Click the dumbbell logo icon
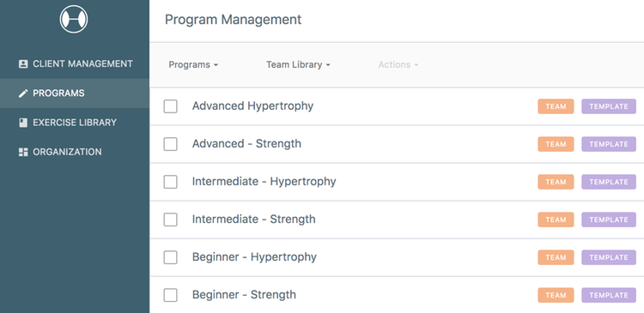Screen dimensions: 644x313 pos(74,19)
